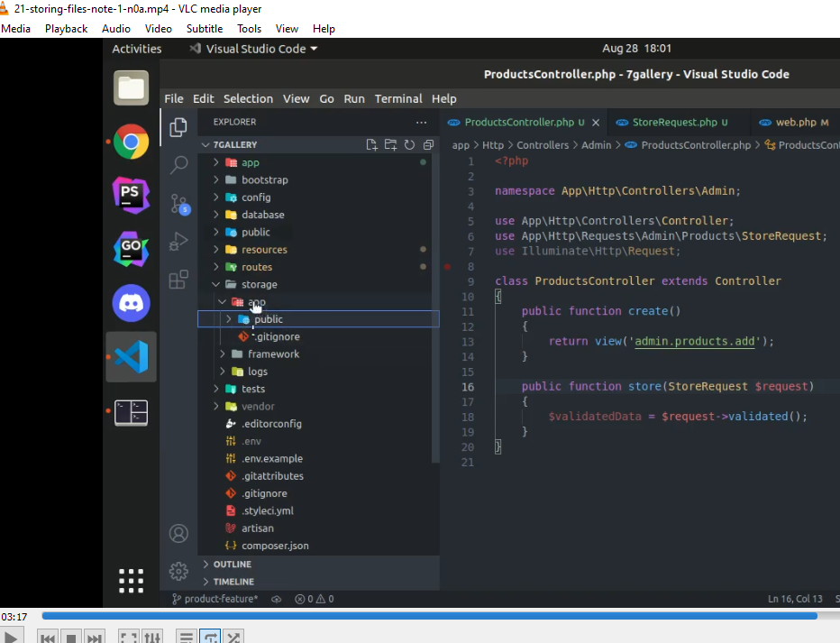840x643 pixels.
Task: Open the Run and Debug view icon
Action: tap(178, 242)
